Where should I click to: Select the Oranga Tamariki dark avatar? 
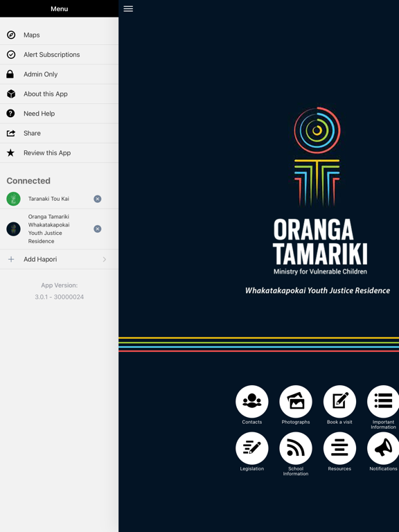click(14, 229)
